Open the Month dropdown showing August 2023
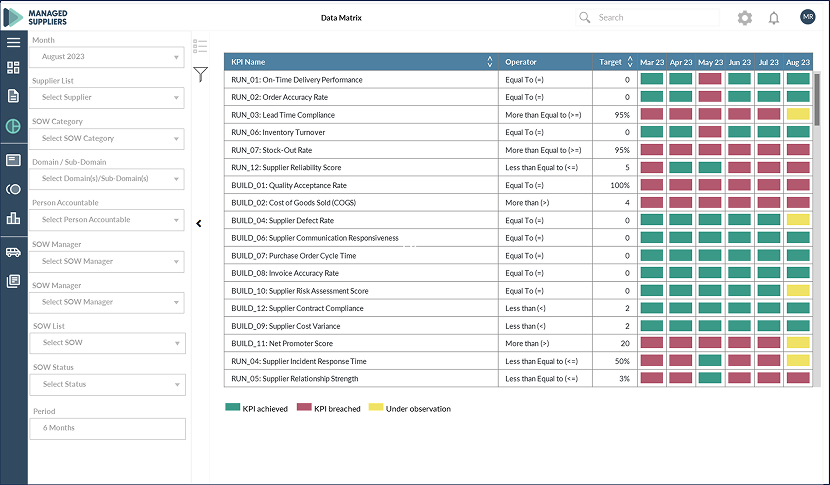Viewport: 830px width, 485px height. pos(107,57)
